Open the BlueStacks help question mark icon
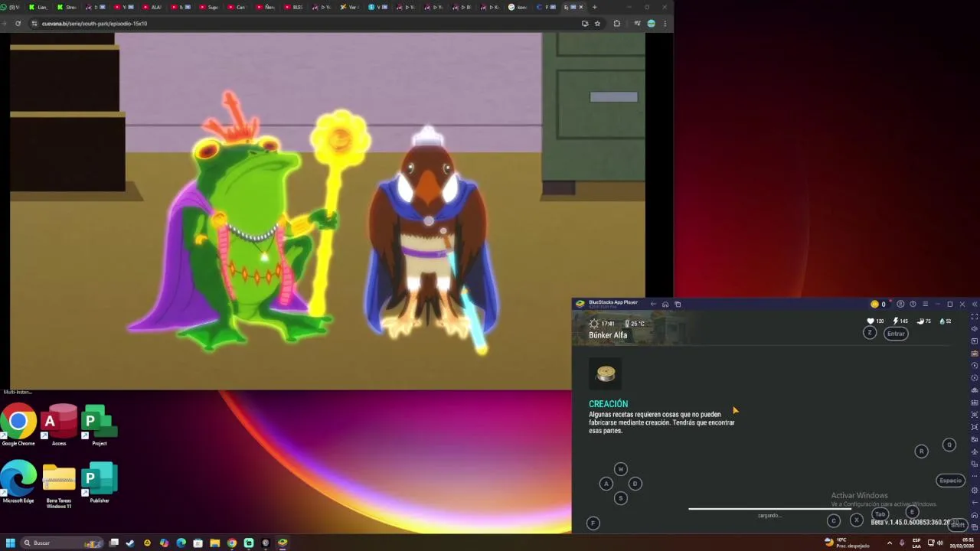Viewport: 980px width, 551px height. 913,304
